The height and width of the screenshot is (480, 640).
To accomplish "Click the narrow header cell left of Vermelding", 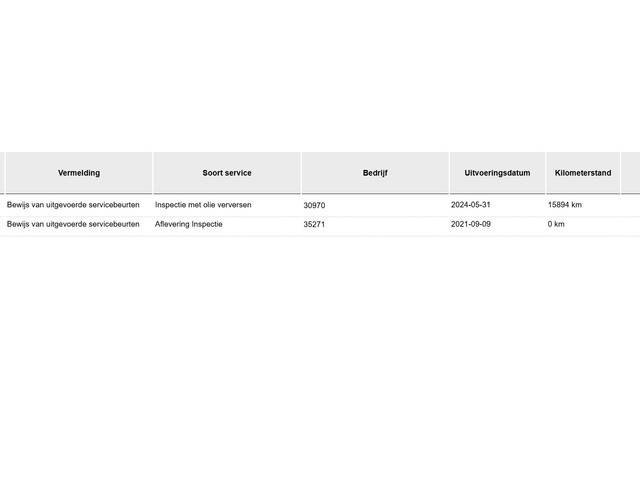I will pos(2,173).
